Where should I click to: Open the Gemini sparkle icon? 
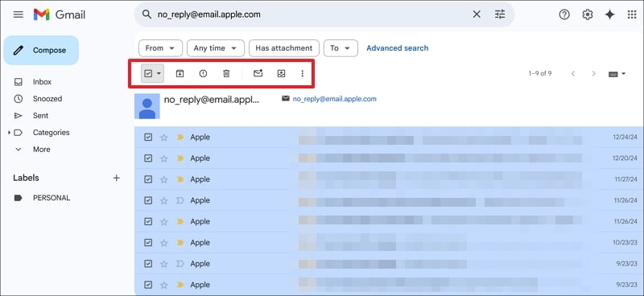(x=610, y=14)
